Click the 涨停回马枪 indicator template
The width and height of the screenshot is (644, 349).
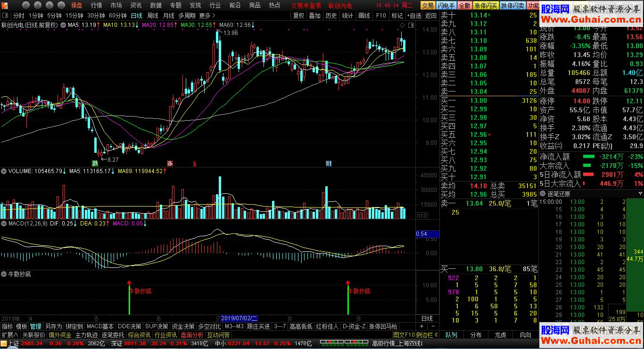(383, 326)
